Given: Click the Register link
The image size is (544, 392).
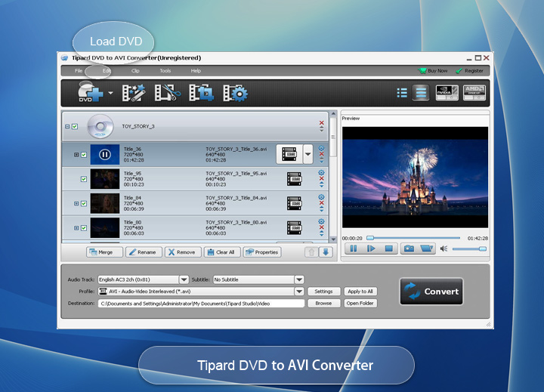Looking at the screenshot, I should click(469, 71).
